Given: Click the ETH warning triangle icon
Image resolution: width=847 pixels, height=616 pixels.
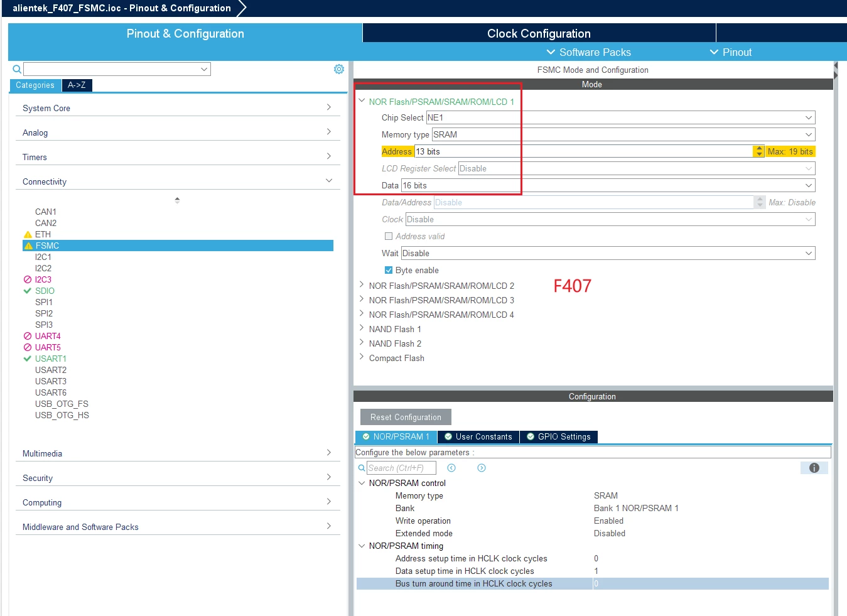Looking at the screenshot, I should pos(28,234).
